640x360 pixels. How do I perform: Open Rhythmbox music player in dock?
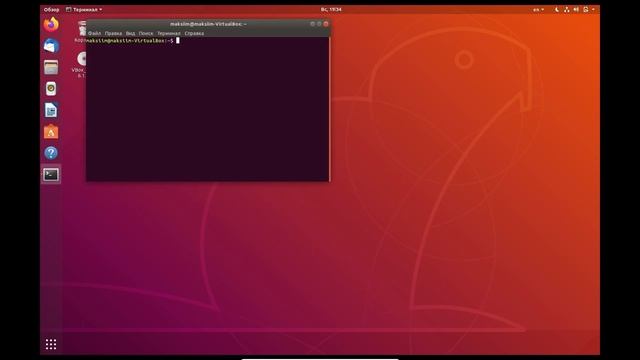tap(51, 89)
